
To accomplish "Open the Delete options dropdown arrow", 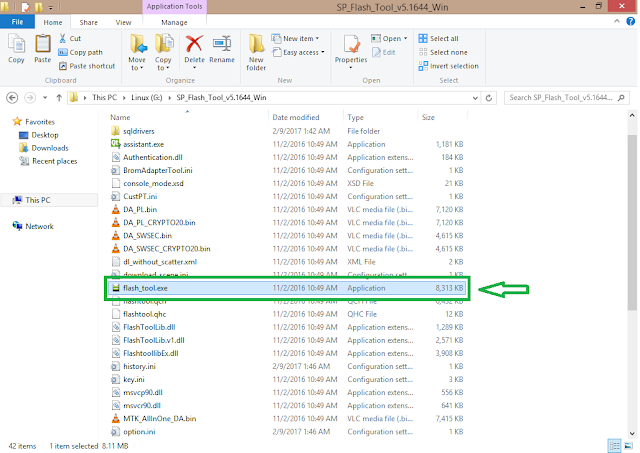I will pos(194,68).
